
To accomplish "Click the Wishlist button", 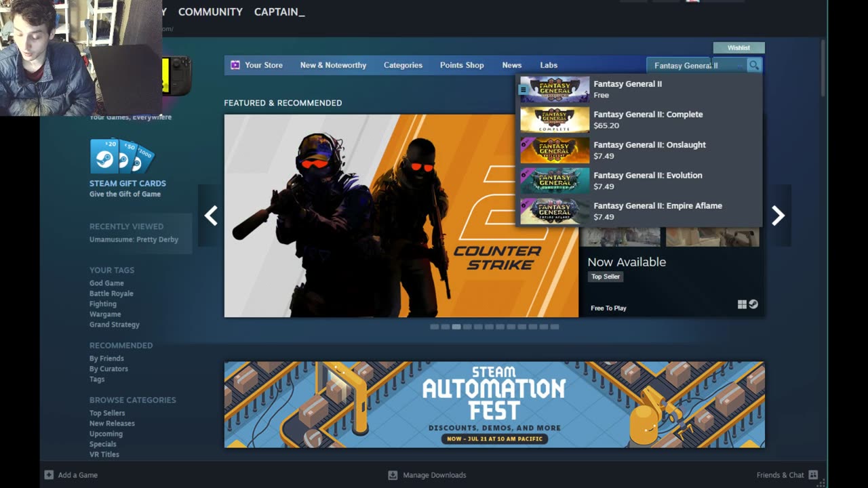I will click(738, 47).
